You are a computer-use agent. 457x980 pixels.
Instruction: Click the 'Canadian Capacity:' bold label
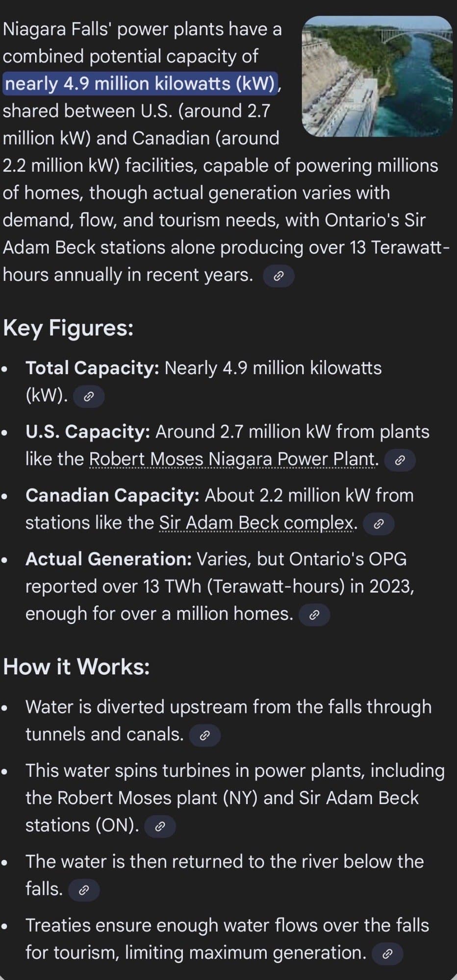coord(112,495)
